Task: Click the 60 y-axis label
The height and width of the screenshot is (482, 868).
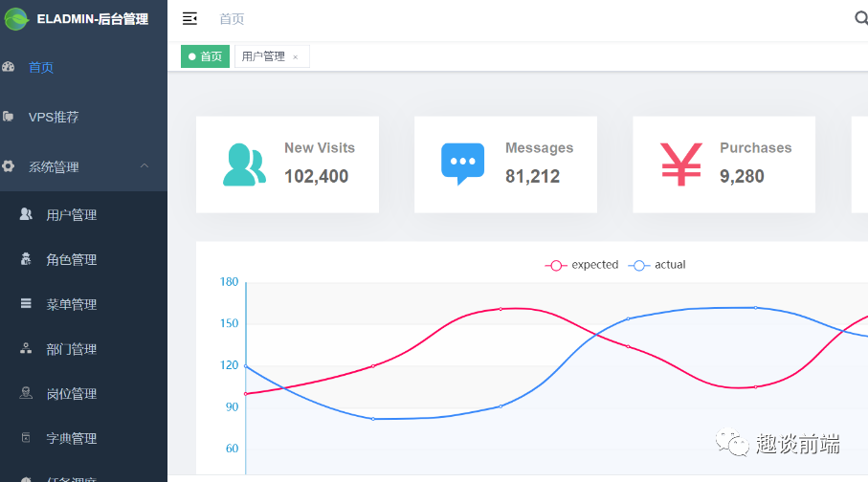Action: 232,449
